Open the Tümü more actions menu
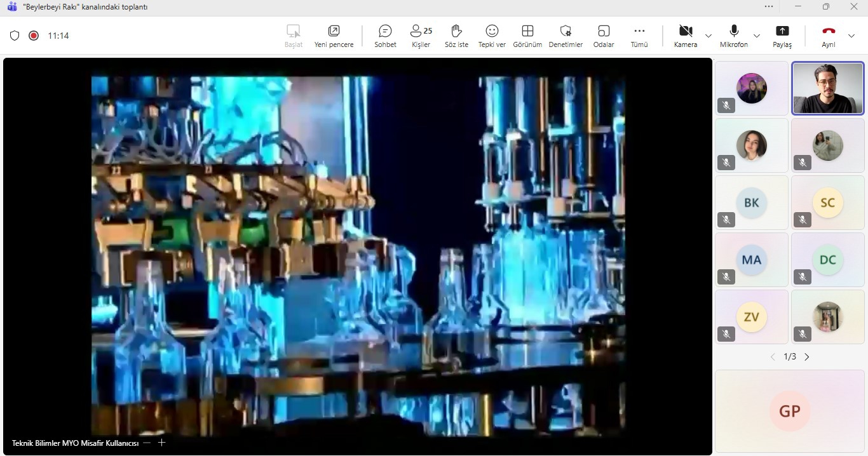This screenshot has height=456, width=868. [639, 36]
